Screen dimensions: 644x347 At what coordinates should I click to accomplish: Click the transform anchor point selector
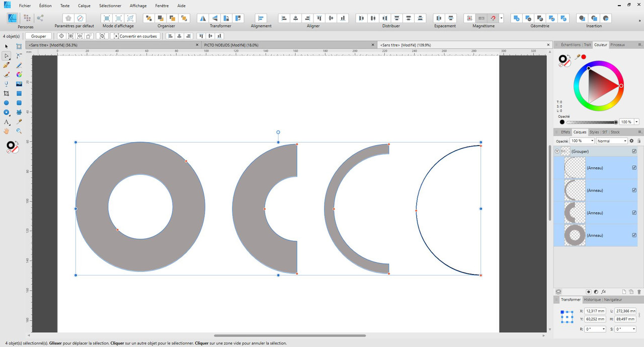567,316
